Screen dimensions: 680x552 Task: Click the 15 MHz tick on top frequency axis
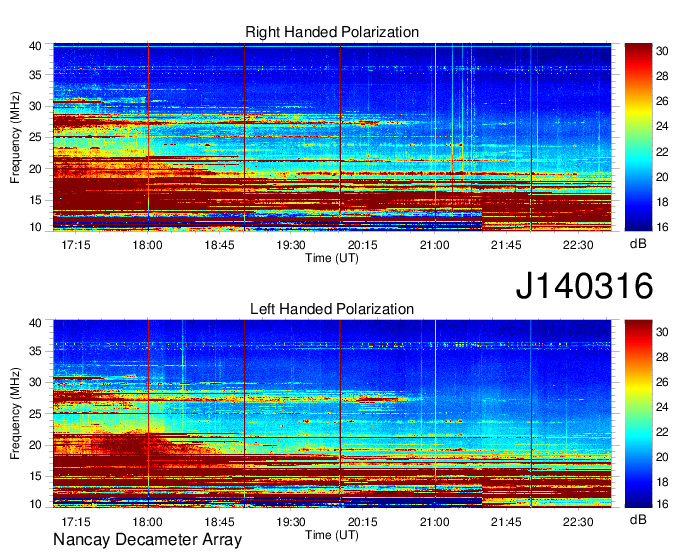point(35,200)
